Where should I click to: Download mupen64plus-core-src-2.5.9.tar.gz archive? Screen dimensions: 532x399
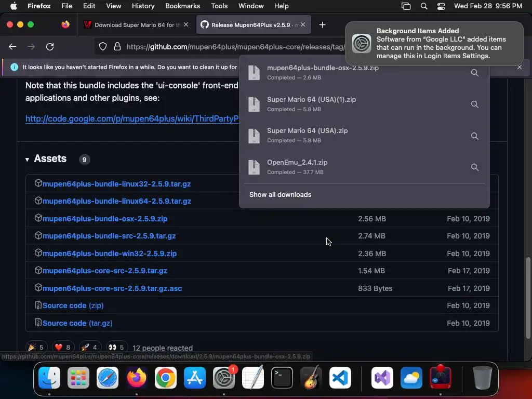[x=105, y=271]
